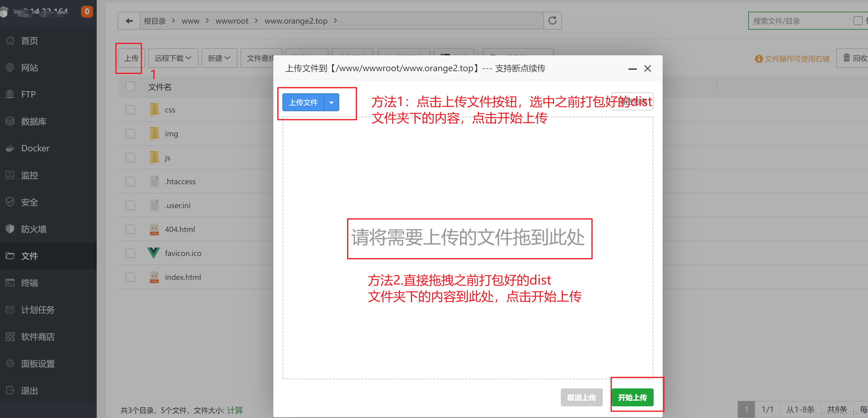Go to 数据库 in sidebar
The height and width of the screenshot is (418, 868).
(x=33, y=121)
